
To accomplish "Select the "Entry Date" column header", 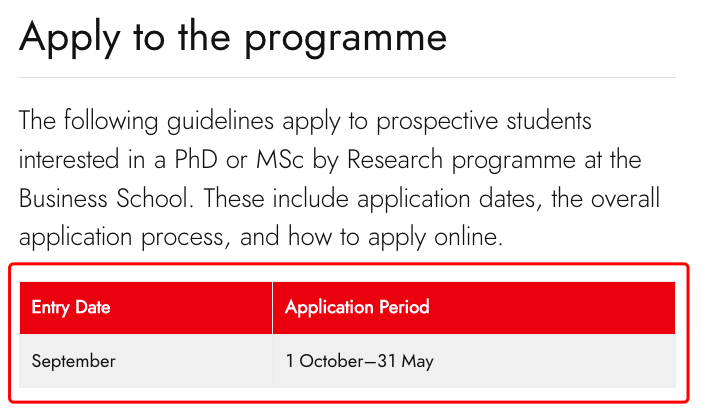I will pyautogui.click(x=71, y=307).
